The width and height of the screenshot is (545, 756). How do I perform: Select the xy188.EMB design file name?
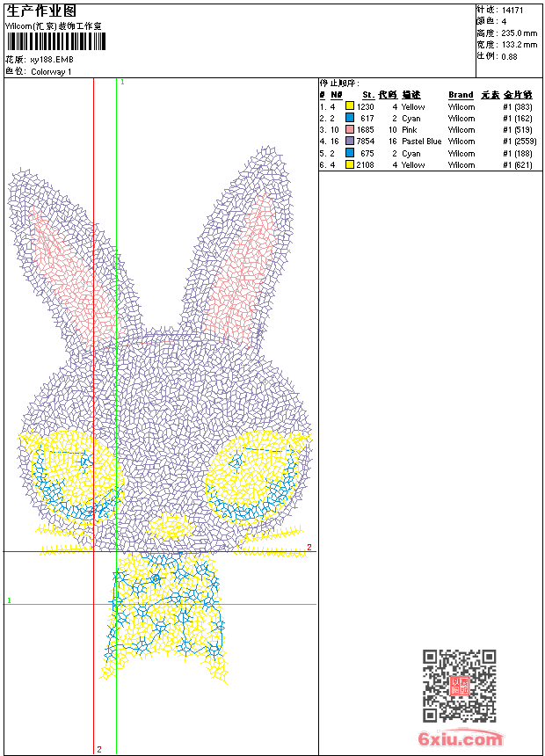pyautogui.click(x=51, y=60)
